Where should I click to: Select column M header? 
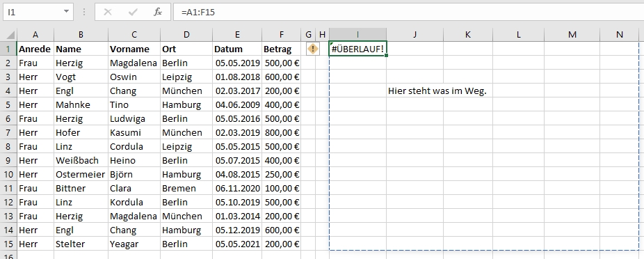pos(572,35)
